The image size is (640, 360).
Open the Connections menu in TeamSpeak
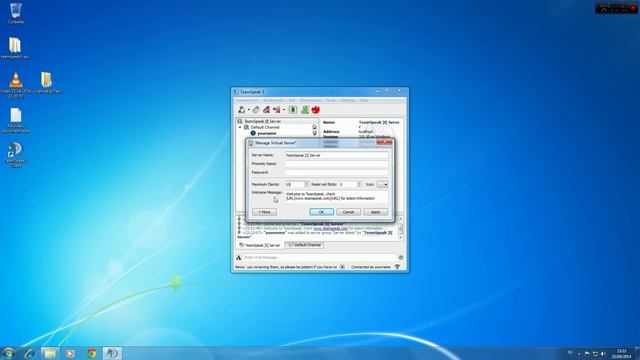pyautogui.click(x=247, y=100)
